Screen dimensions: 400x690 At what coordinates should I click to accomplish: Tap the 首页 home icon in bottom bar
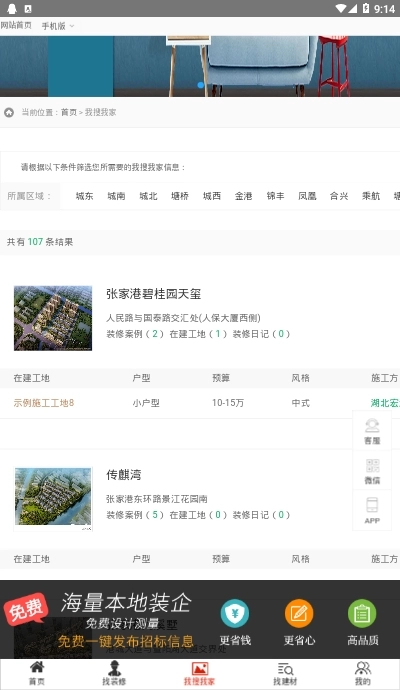click(x=37, y=668)
